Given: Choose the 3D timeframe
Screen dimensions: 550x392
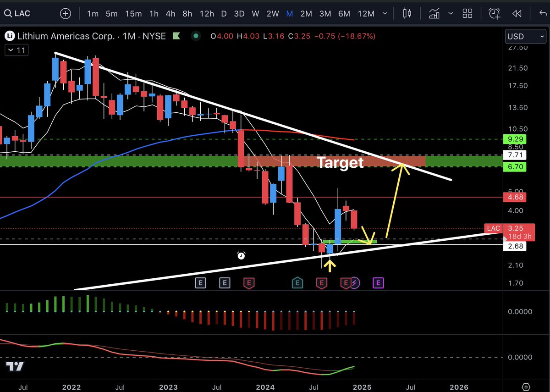Looking at the screenshot, I should tap(239, 14).
